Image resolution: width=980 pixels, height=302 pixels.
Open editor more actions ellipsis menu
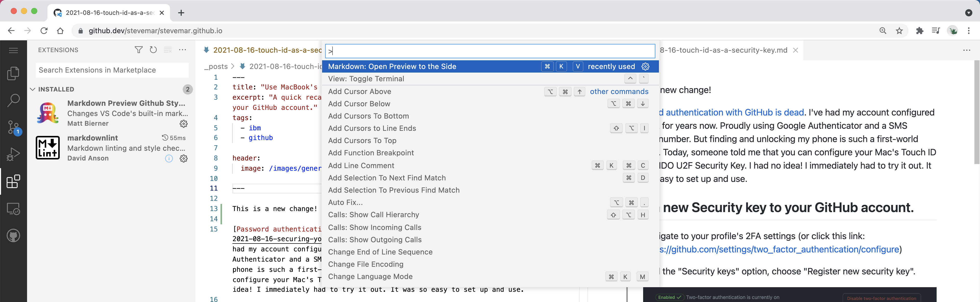tap(967, 50)
